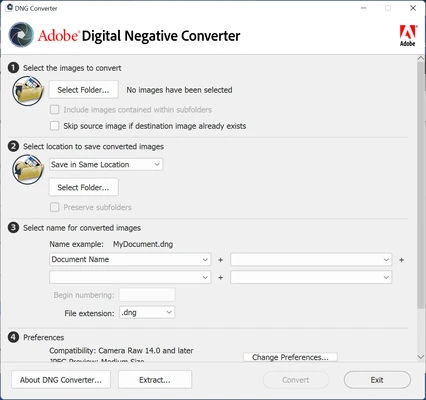Minimize the DNG Converter window
The height and width of the screenshot is (400, 426).
point(364,8)
